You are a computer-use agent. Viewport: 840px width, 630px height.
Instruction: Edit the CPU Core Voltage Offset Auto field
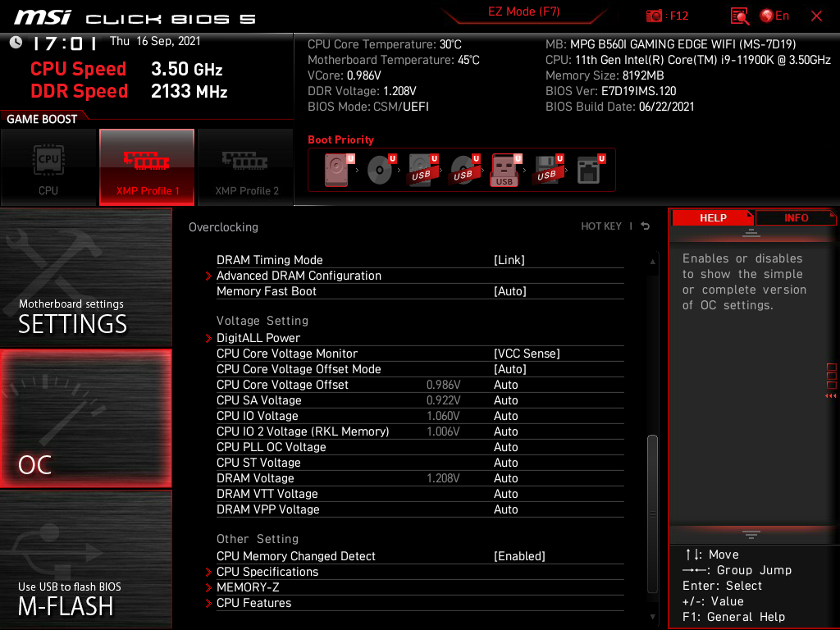pyautogui.click(x=505, y=385)
